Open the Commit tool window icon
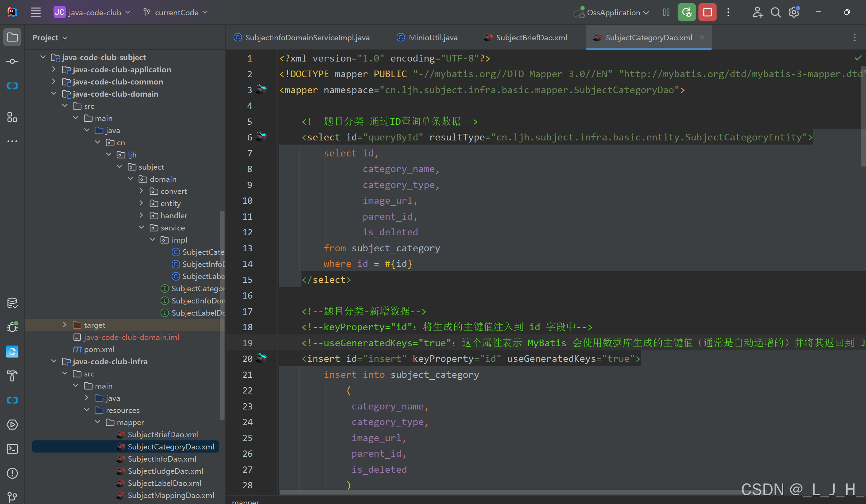Viewport: 866px width, 504px height. [12, 62]
